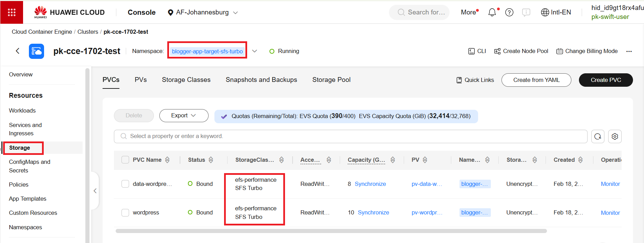Refresh the PVC list

598,136
